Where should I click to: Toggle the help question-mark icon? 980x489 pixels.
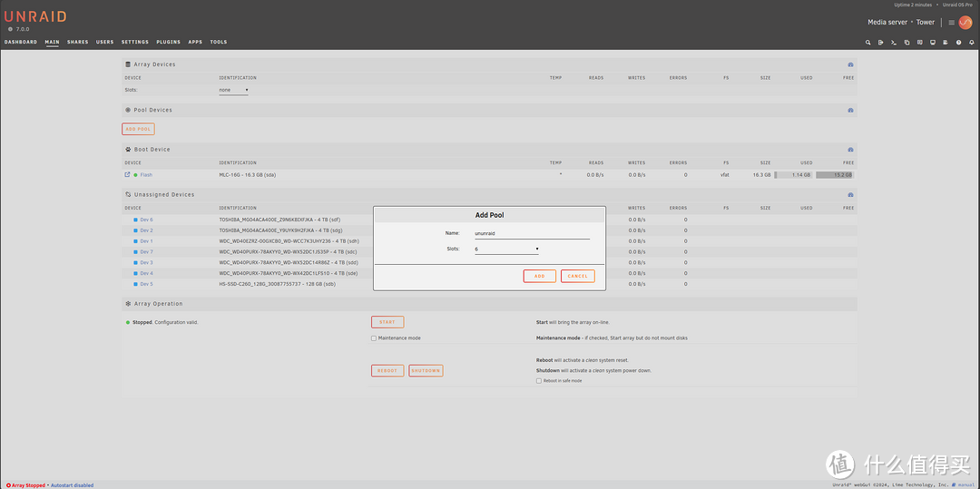click(x=959, y=43)
